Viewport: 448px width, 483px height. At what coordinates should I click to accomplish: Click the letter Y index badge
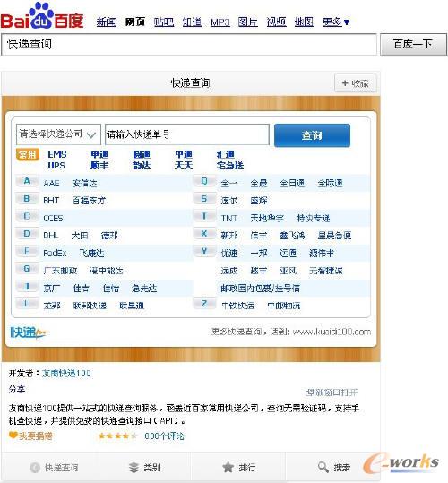[204, 251]
